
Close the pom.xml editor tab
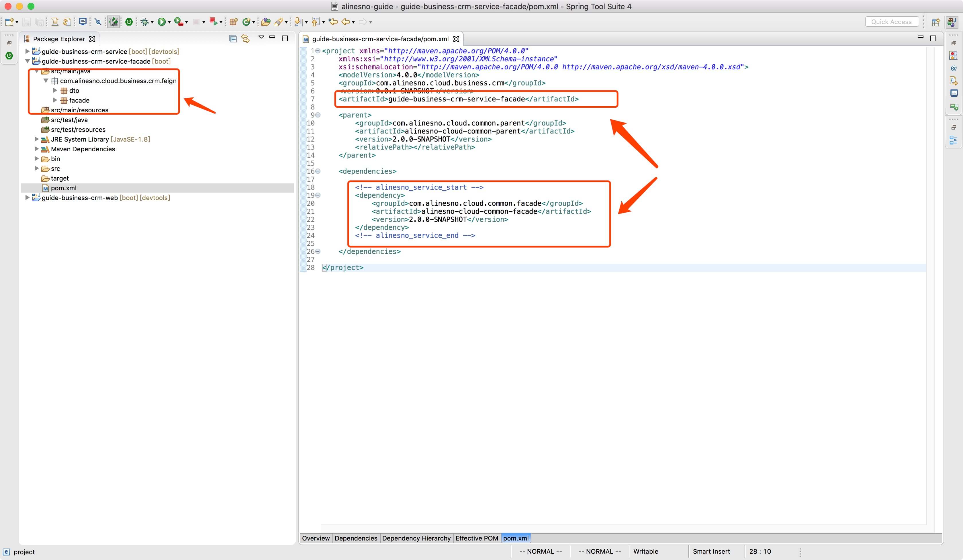[x=456, y=39]
